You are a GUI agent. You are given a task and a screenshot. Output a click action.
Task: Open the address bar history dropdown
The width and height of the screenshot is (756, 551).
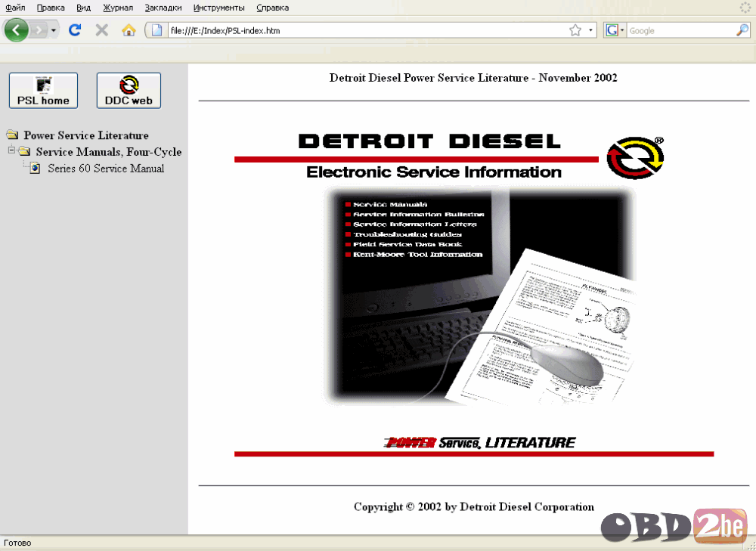point(590,30)
